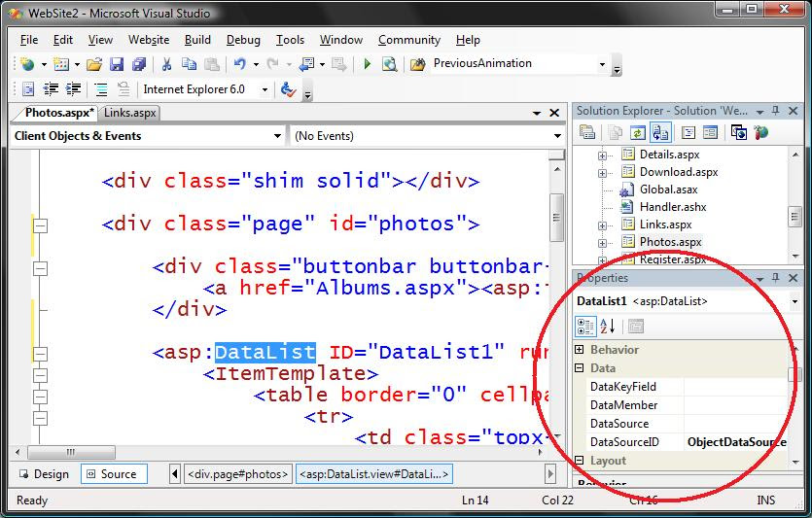The width and height of the screenshot is (812, 518).
Task: Click the Copy icon in toolbar
Action: [x=189, y=64]
